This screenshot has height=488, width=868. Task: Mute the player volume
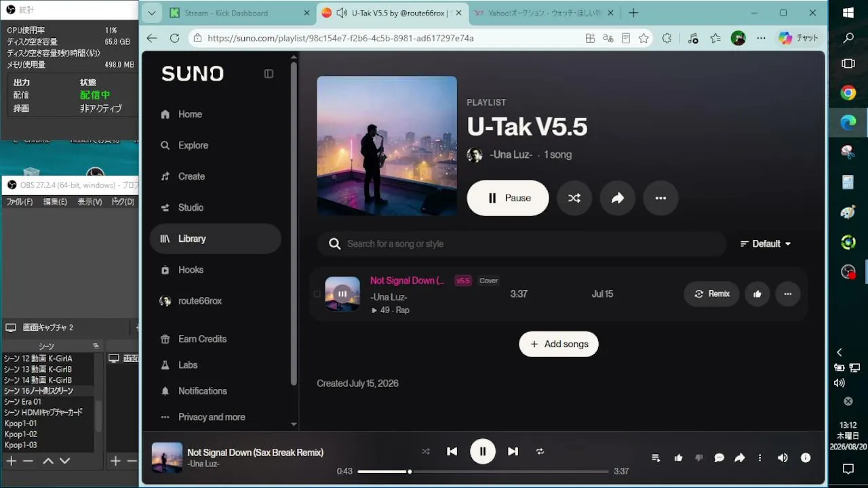click(x=783, y=458)
